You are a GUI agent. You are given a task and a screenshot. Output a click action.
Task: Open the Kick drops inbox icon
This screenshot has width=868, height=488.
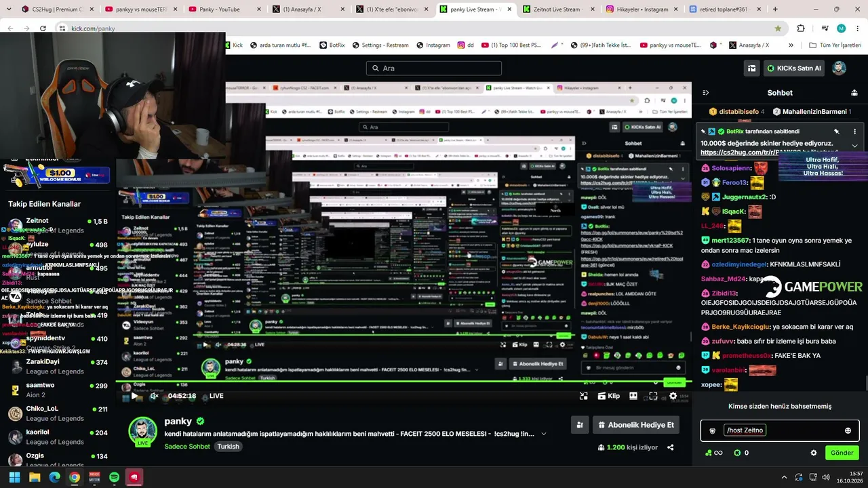pos(751,68)
